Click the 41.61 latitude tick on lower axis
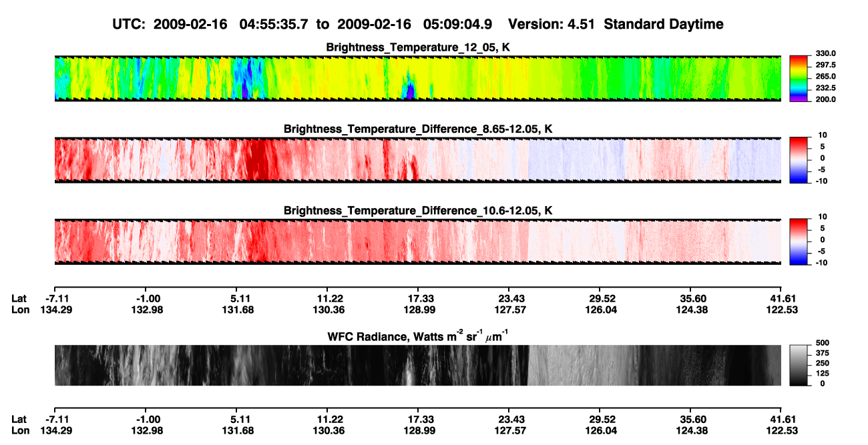Image resolution: width=868 pixels, height=445 pixels. tap(781, 420)
